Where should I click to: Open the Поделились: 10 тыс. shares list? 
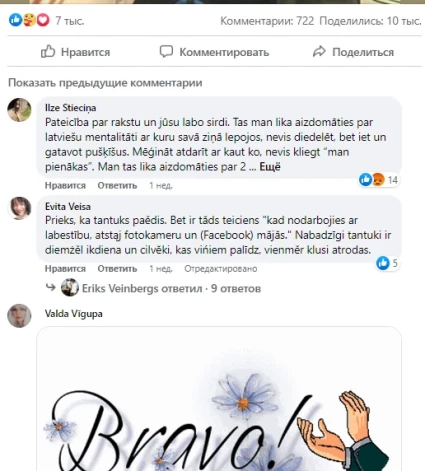coord(370,21)
